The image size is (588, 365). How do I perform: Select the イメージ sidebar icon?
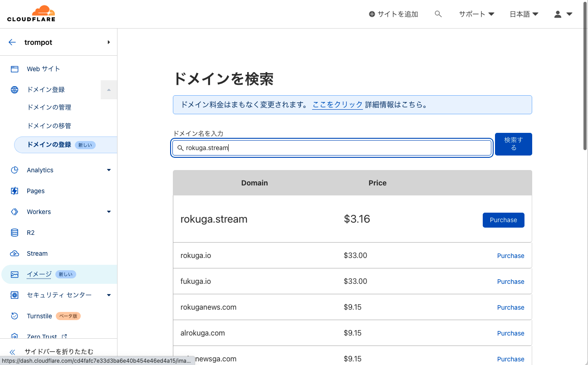(14, 274)
